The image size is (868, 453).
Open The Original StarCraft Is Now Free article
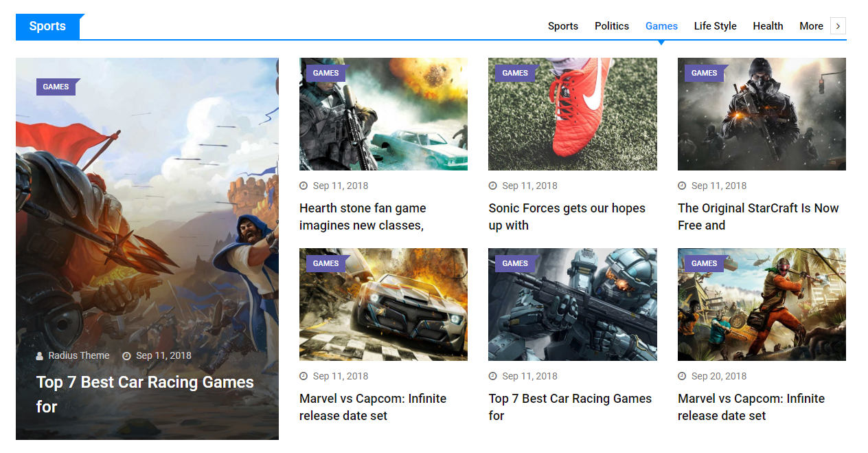coord(758,217)
